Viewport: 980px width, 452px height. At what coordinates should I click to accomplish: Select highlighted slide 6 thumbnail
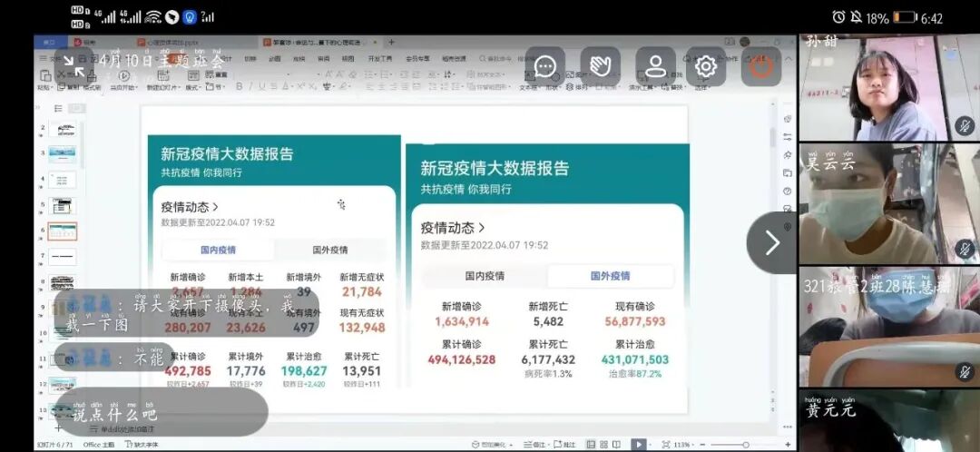click(x=63, y=231)
